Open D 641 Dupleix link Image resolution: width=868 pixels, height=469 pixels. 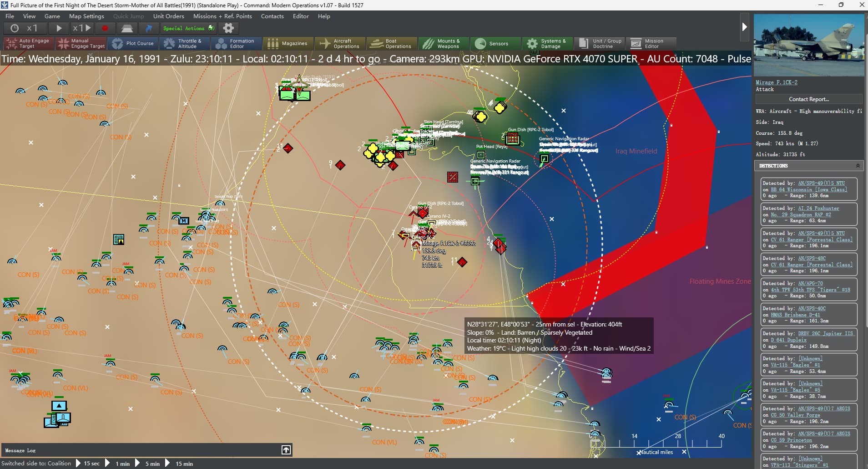pos(788,340)
